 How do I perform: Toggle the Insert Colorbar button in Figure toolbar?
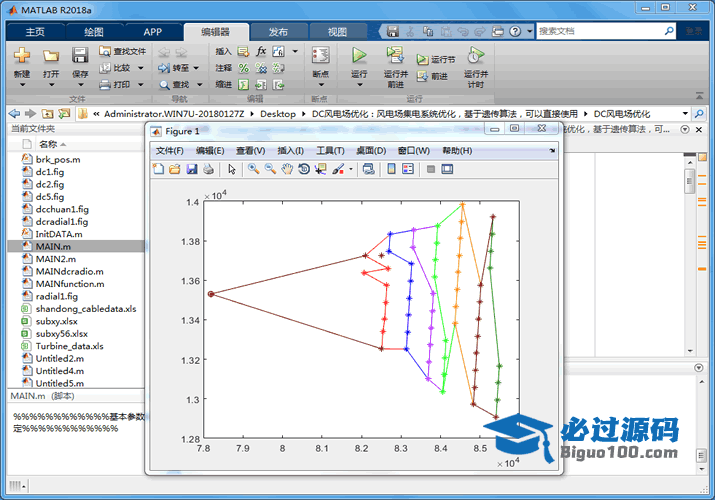(x=390, y=169)
